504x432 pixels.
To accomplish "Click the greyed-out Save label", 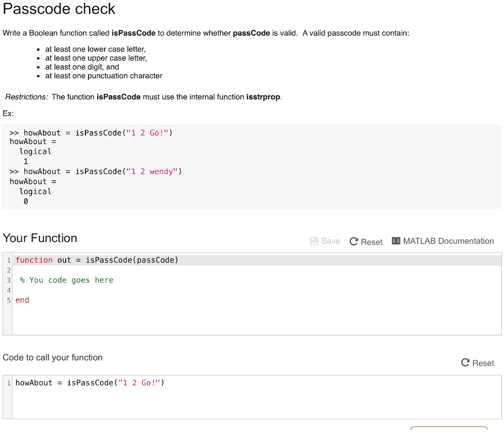I will click(330, 241).
